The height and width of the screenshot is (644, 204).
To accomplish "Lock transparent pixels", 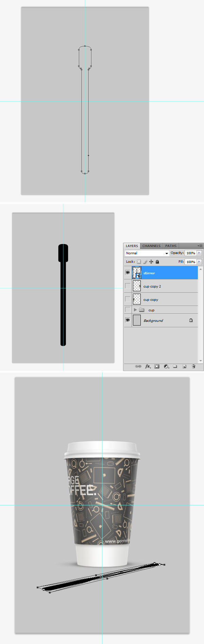I will (139, 262).
